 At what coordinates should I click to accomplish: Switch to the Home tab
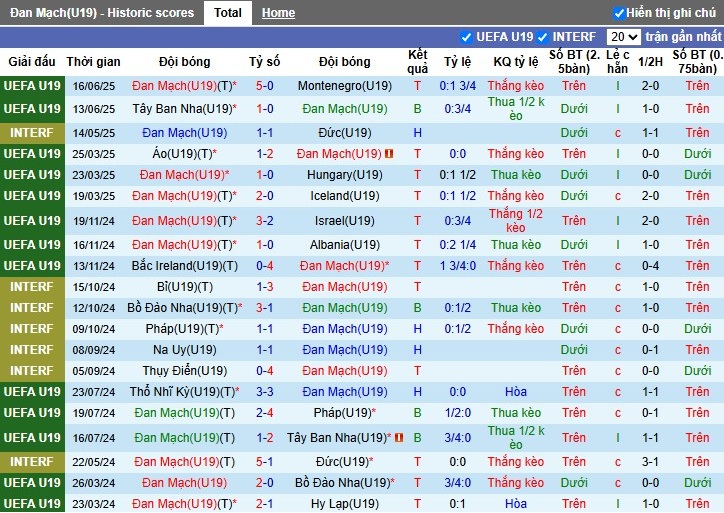278,13
